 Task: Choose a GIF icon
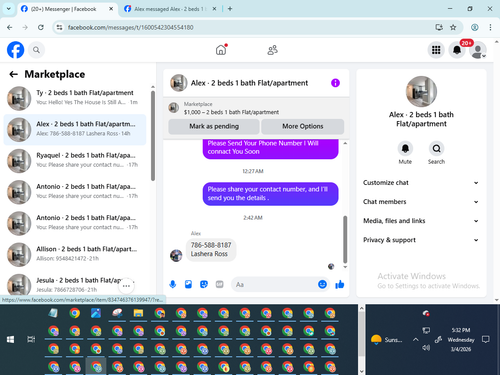pos(219,284)
